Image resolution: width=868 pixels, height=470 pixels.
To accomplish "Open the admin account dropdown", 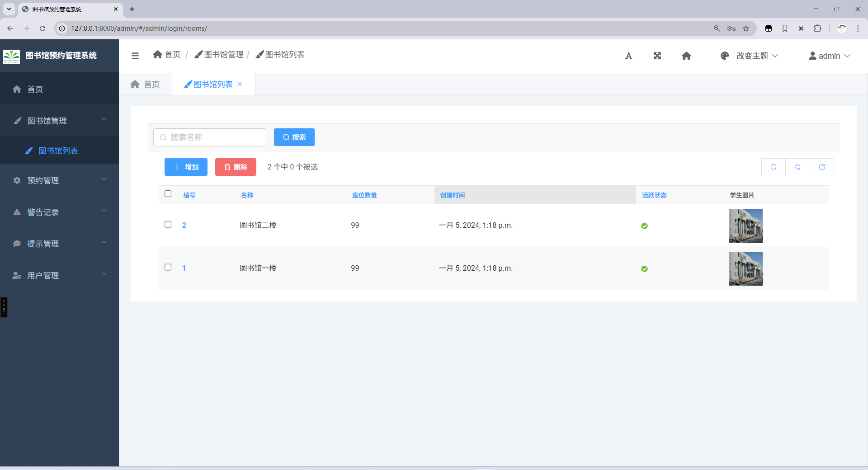I will click(x=830, y=56).
